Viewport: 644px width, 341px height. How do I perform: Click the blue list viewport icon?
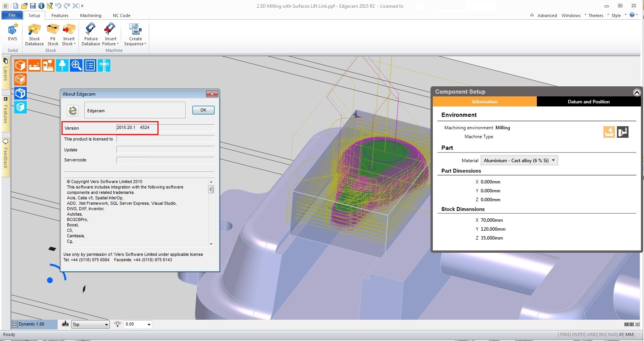click(x=90, y=65)
